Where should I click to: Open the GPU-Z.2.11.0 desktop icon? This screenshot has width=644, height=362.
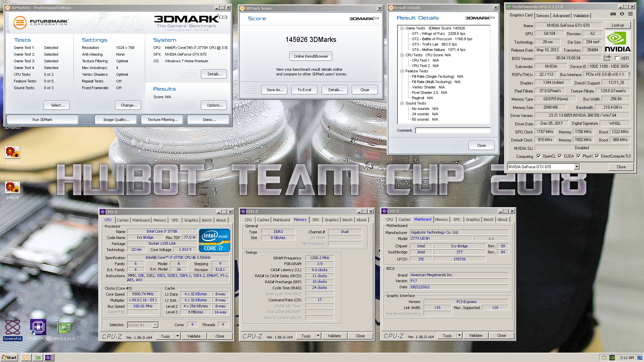63,329
